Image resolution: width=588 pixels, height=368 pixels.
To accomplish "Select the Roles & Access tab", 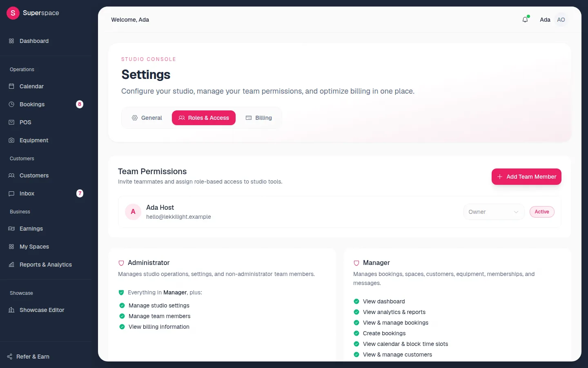I will 204,118.
